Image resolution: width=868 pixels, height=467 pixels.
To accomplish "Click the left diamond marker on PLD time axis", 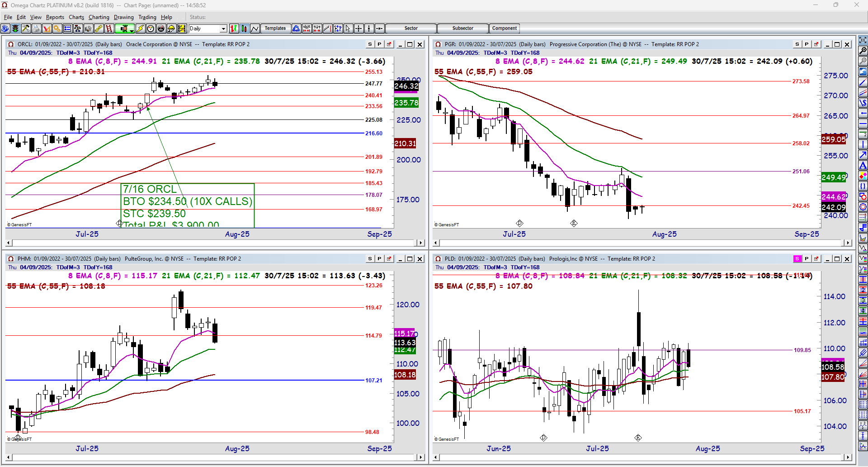I will (543, 438).
